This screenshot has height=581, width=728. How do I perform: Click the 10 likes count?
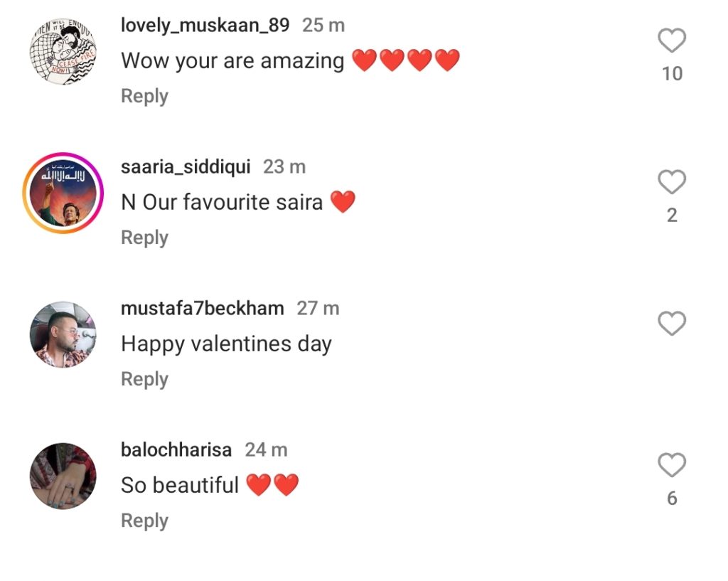click(x=672, y=73)
